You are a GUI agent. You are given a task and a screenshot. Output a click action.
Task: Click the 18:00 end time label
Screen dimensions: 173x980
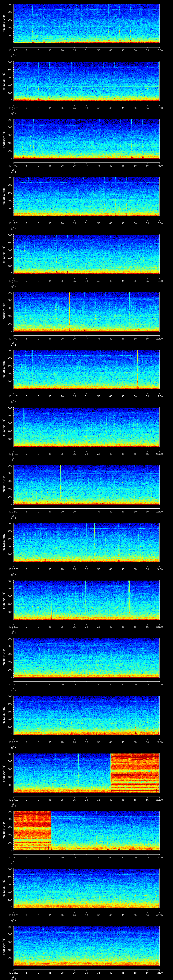[x=159, y=223]
